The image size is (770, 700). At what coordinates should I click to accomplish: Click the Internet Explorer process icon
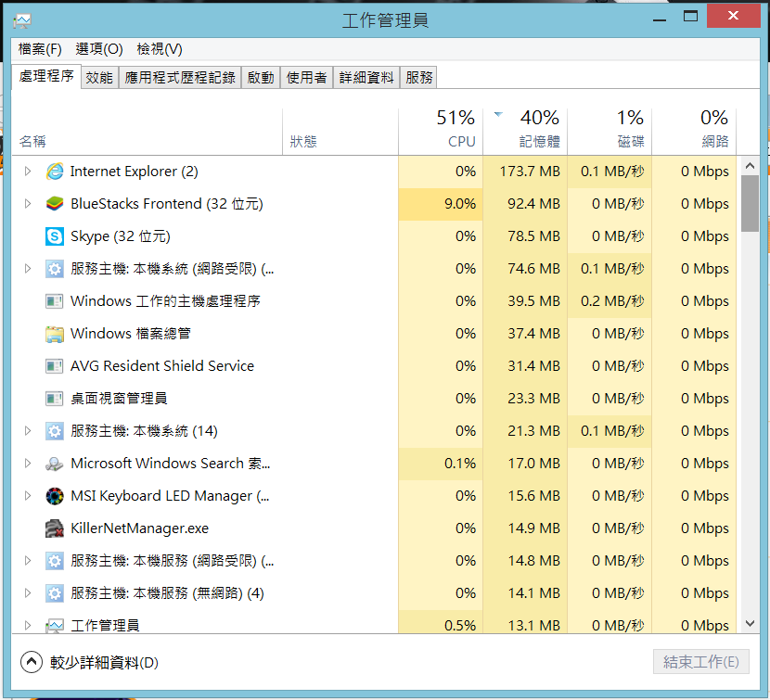(55, 172)
